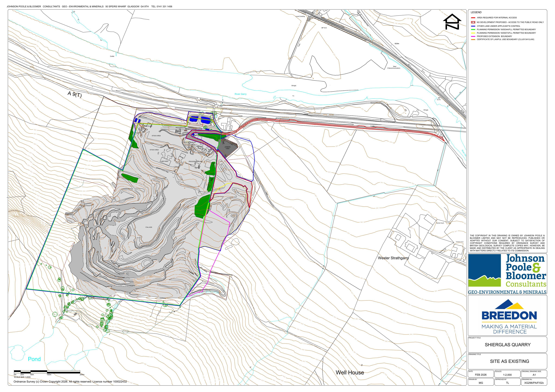555x392 pixels.
Task: Click 'AREA REQUIRED FOR INTERNAL ACCESS' legend text
Action: pos(497,18)
